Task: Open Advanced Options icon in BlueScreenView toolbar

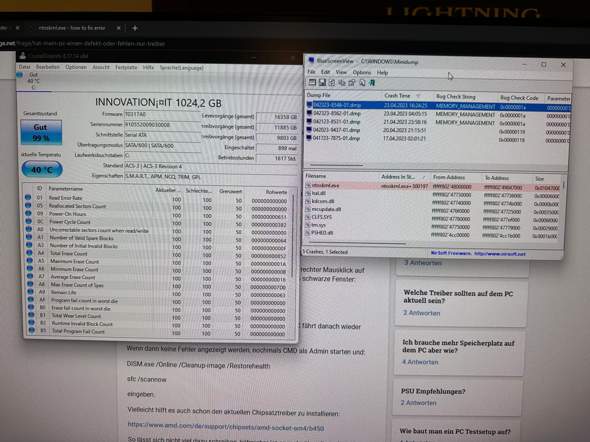Action: tap(312, 82)
